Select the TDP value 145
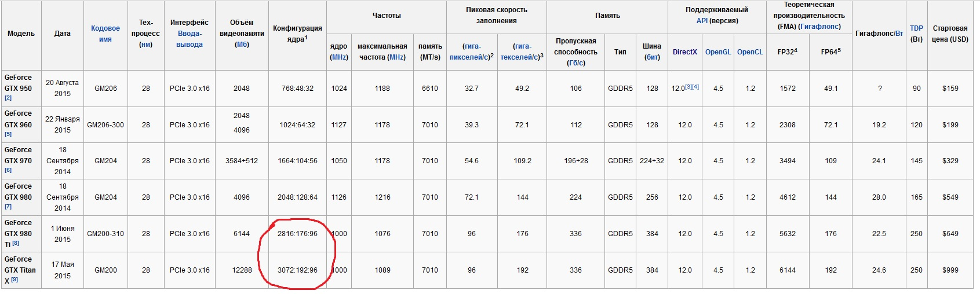 point(916,161)
